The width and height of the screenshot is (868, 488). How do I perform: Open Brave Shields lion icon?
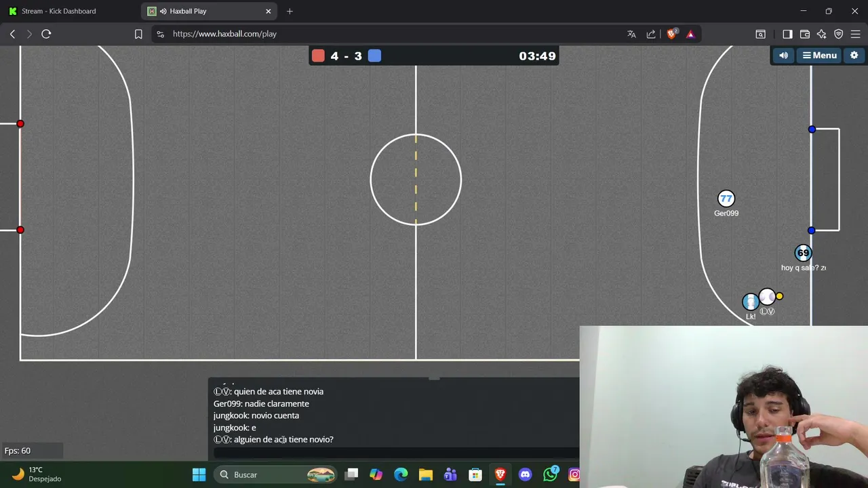click(x=672, y=34)
